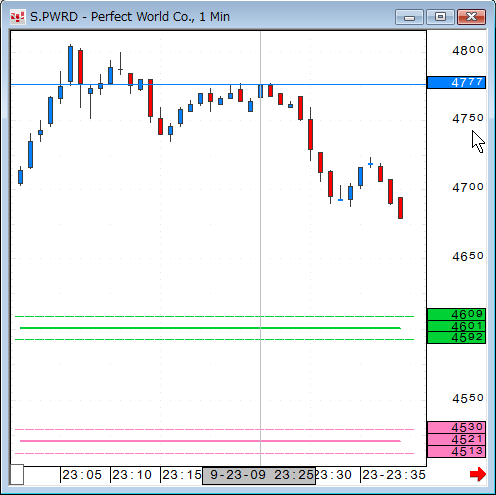
Task: Select the green 4601 price label
Action: click(456, 326)
